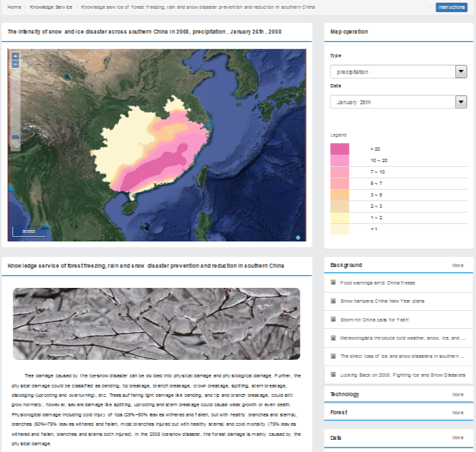Screen dimensions: 476x452
Task: Click document icon beside 'Meteorologists introduce cold weather'
Action: (x=333, y=338)
